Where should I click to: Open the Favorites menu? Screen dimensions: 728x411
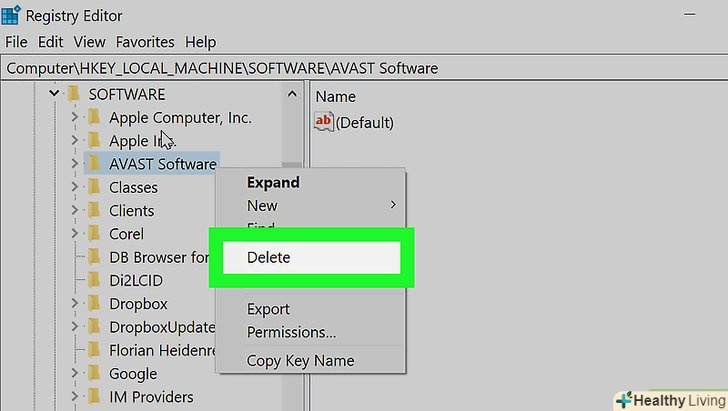click(144, 42)
